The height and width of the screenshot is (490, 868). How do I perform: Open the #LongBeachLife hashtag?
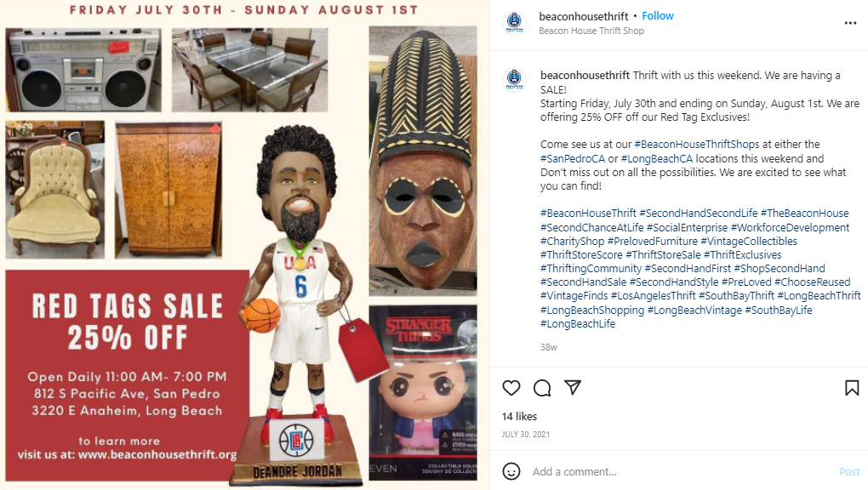point(577,324)
